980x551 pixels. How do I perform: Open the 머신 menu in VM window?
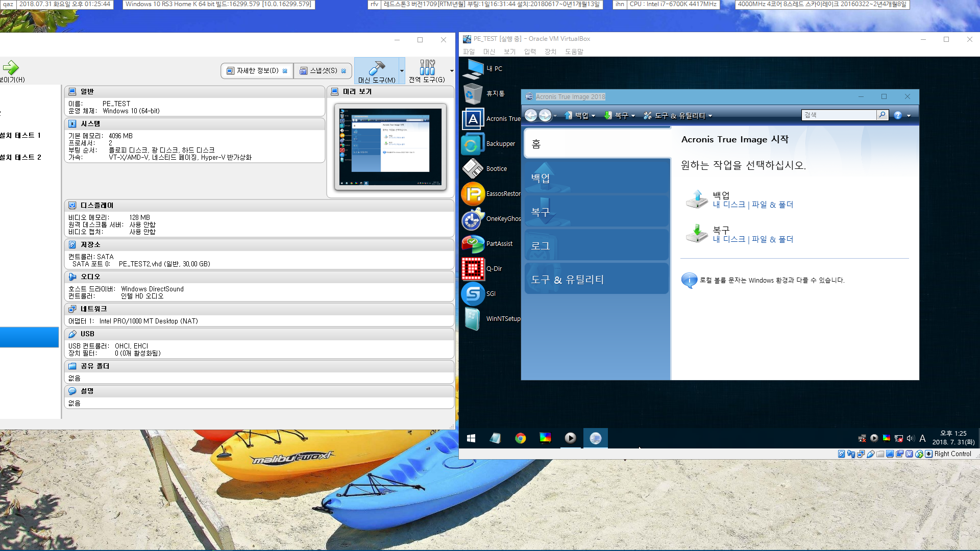(489, 52)
